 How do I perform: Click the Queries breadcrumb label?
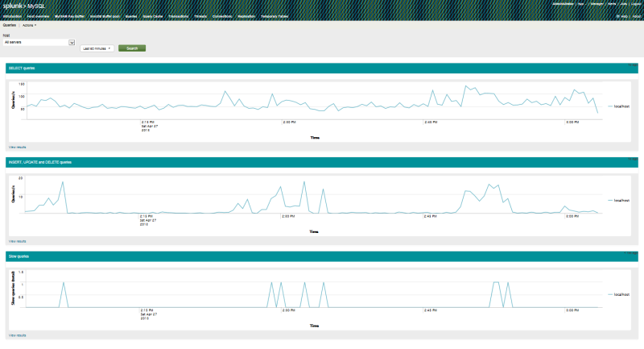10,25
